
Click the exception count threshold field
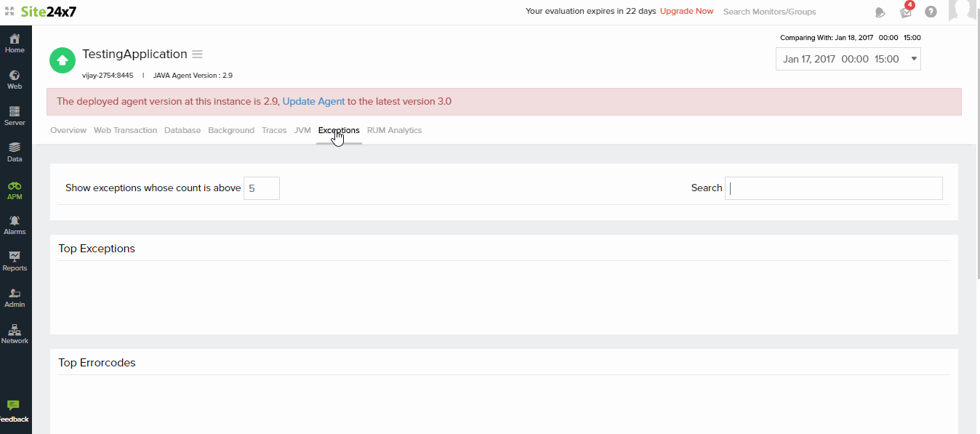261,188
